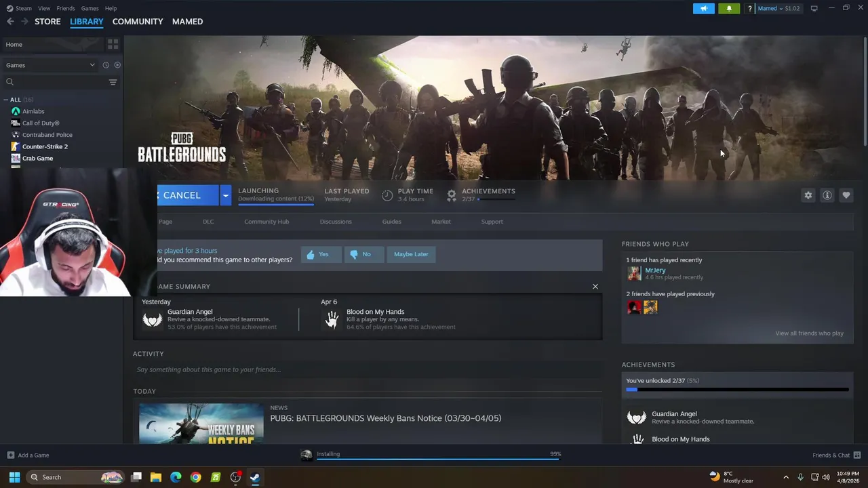Open the dropdown arrow beside Cancel
868x488 pixels.
[225, 195]
